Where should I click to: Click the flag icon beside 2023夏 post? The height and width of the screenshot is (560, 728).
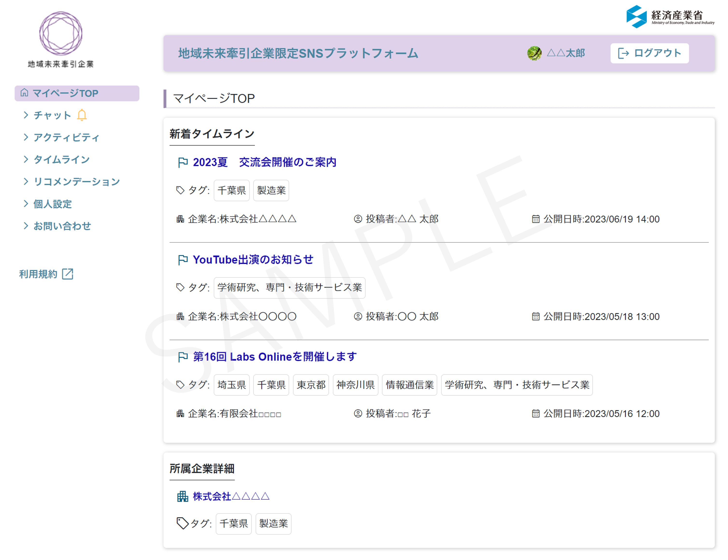click(183, 163)
